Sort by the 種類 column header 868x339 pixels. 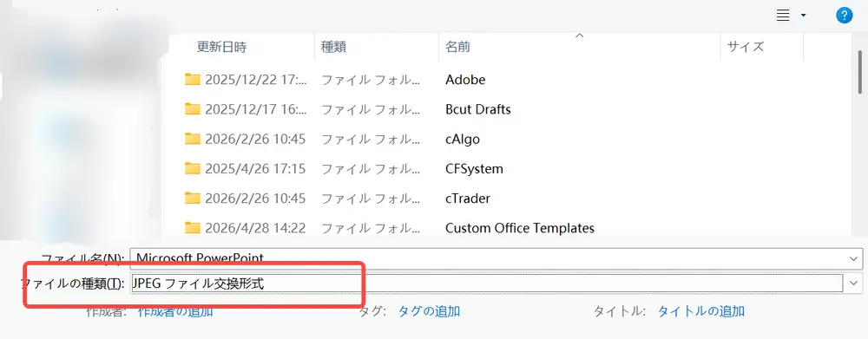click(x=334, y=47)
